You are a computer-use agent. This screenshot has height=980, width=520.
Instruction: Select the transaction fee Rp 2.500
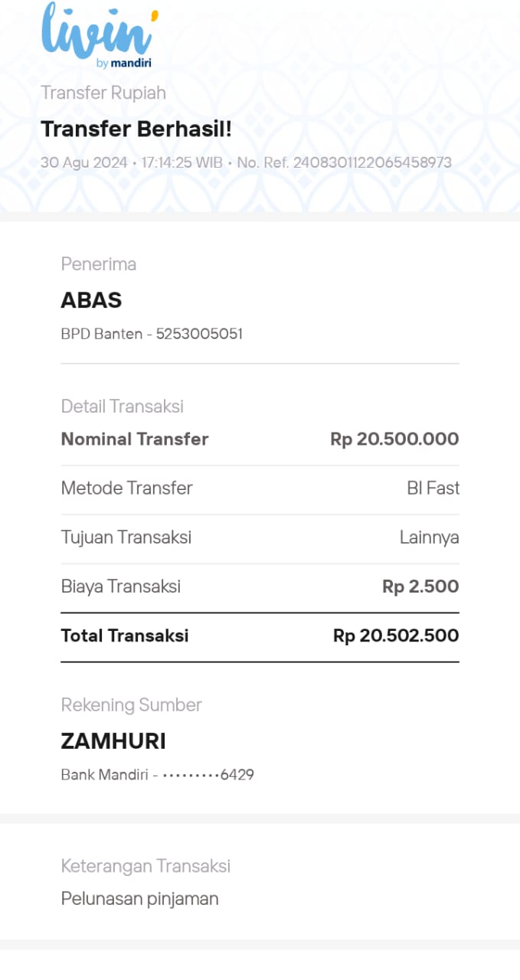[420, 586]
